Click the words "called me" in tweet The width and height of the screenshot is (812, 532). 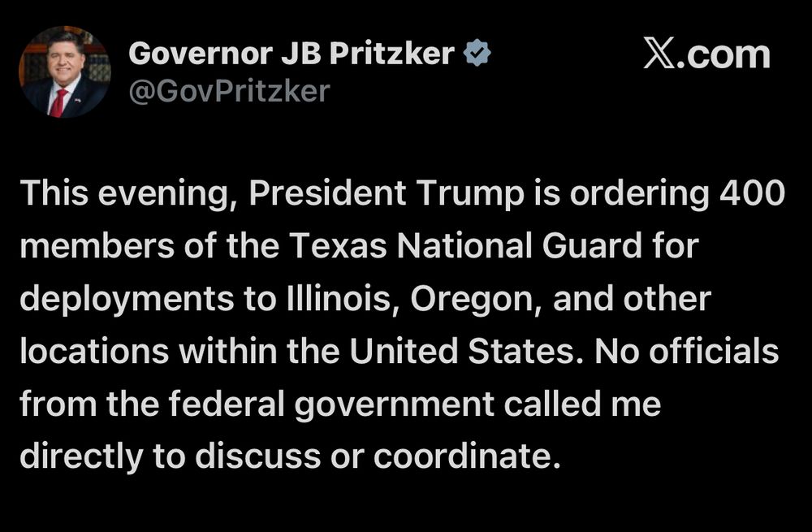point(582,404)
